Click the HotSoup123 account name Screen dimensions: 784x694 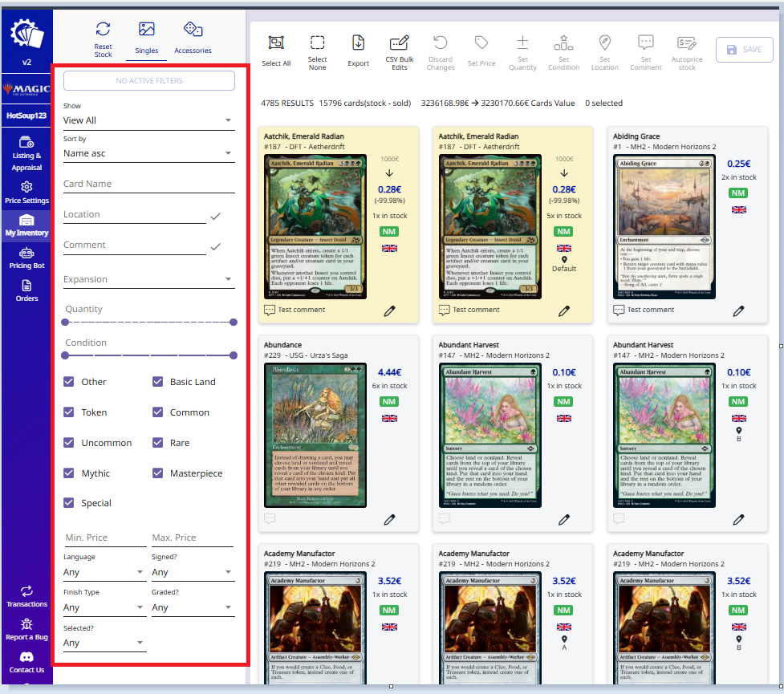[x=26, y=116]
